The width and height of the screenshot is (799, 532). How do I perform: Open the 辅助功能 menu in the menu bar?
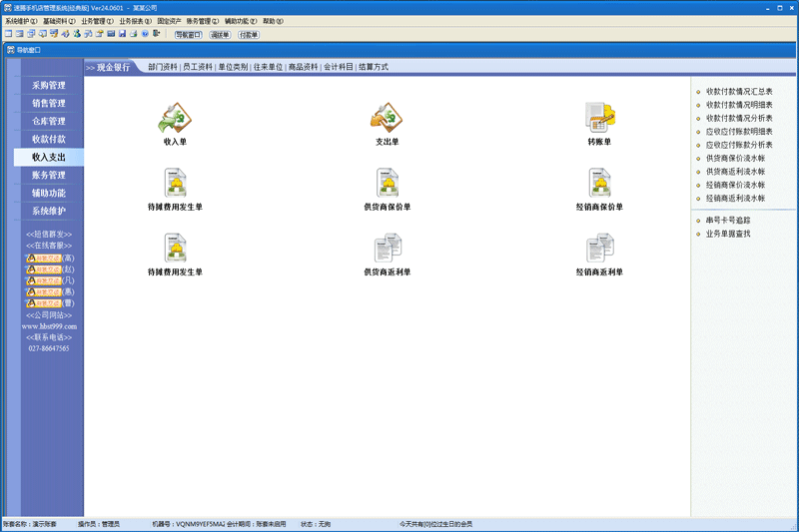point(241,21)
